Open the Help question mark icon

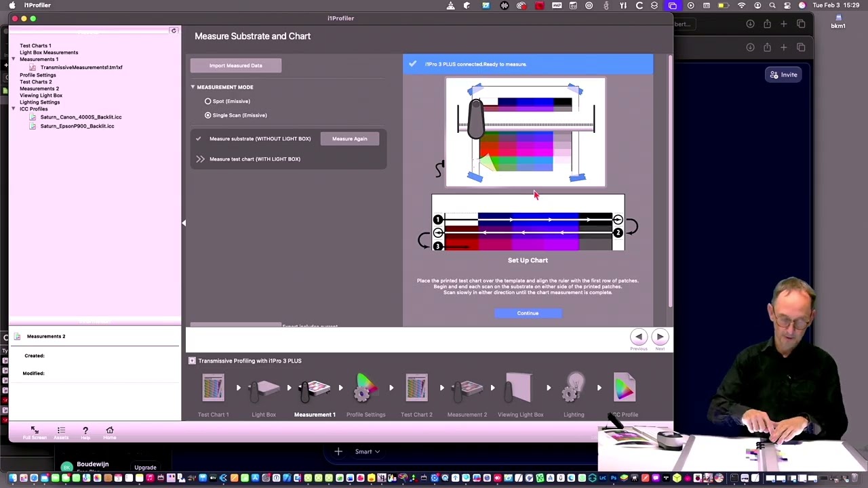85,430
